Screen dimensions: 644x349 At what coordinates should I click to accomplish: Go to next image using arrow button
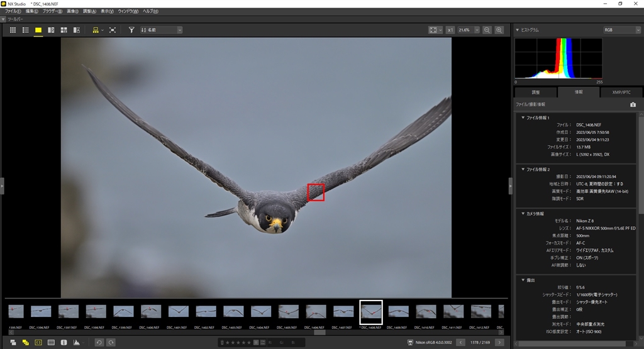tap(499, 342)
